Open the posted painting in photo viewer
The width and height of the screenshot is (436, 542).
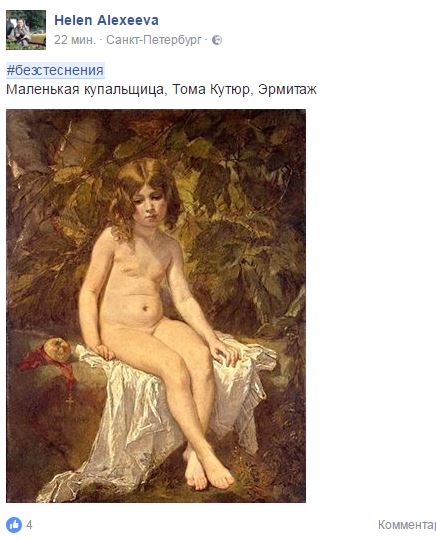(x=156, y=306)
